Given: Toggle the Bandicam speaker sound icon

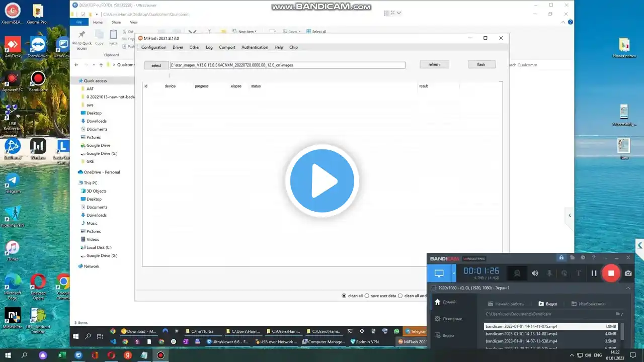Looking at the screenshot, I should pyautogui.click(x=535, y=273).
